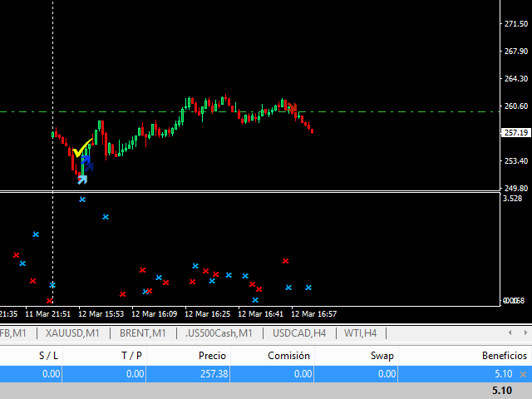Click the T / P column header
This screenshot has width=532, height=399.
point(131,356)
